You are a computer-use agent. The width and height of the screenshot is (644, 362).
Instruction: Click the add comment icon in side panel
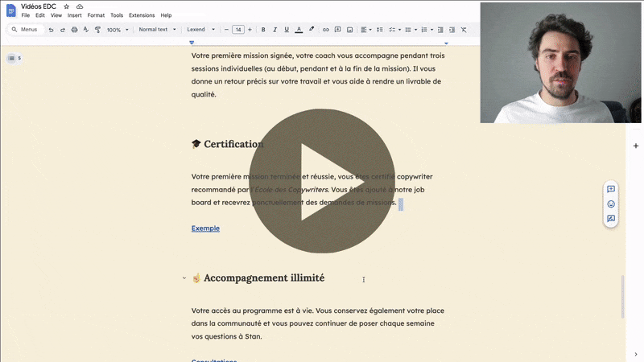(x=611, y=189)
